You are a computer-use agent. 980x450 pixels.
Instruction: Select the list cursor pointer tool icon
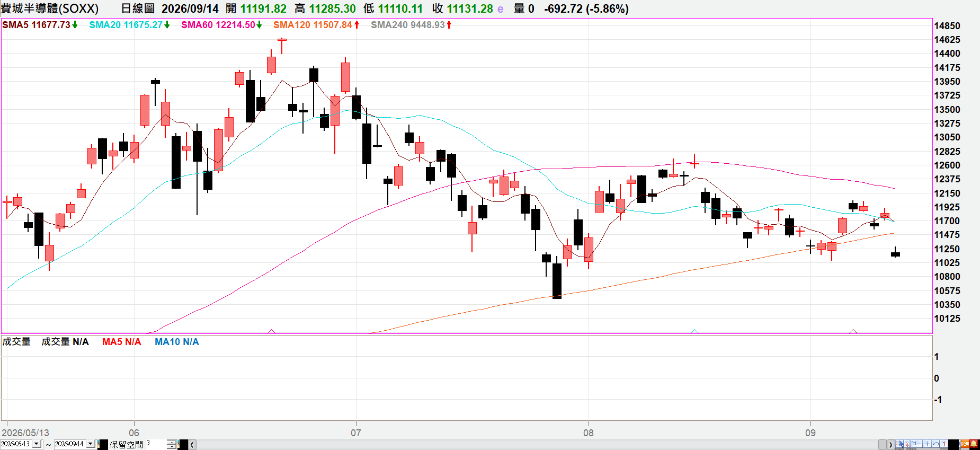pos(899,444)
